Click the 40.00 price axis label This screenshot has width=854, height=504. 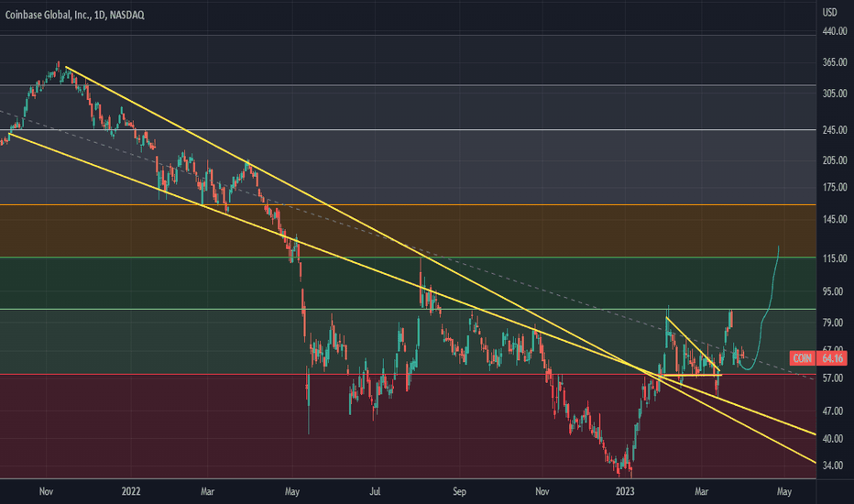pyautogui.click(x=833, y=438)
